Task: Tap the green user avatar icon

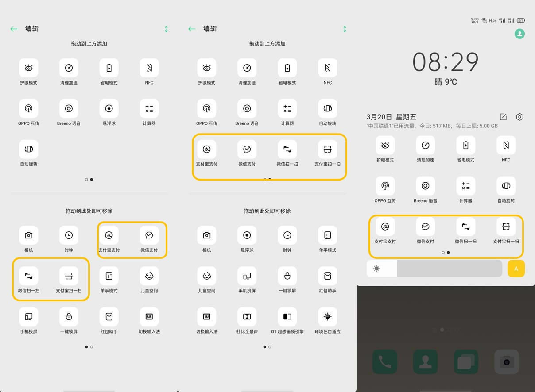Action: [520, 34]
